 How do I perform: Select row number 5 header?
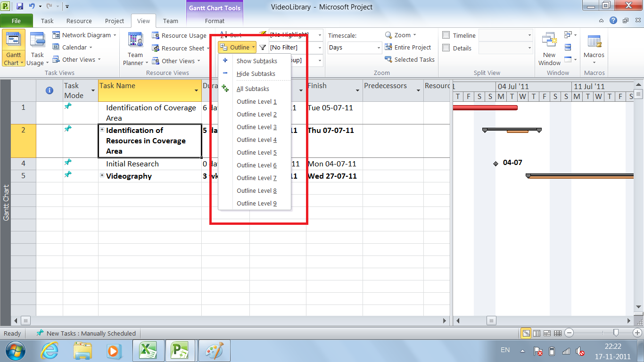click(x=24, y=176)
